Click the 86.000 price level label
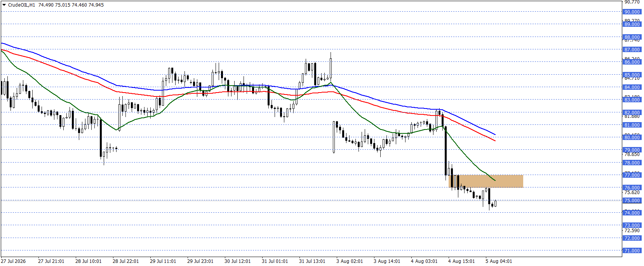Screen dimensions: 644x266 click(x=632, y=62)
